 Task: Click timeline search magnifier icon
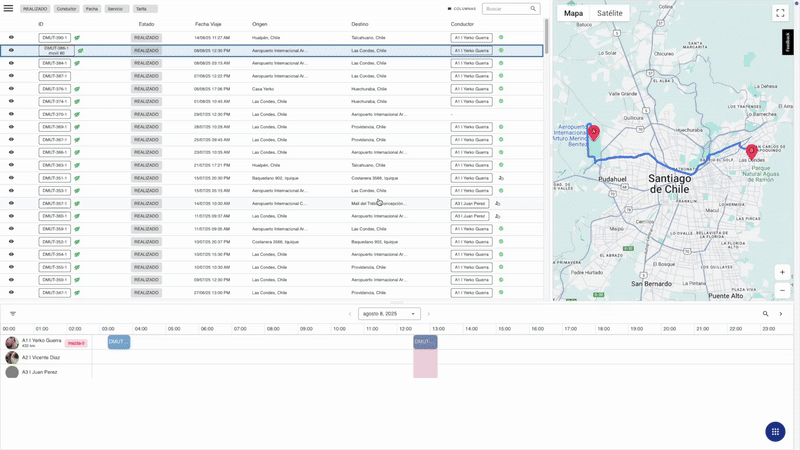coord(765,314)
